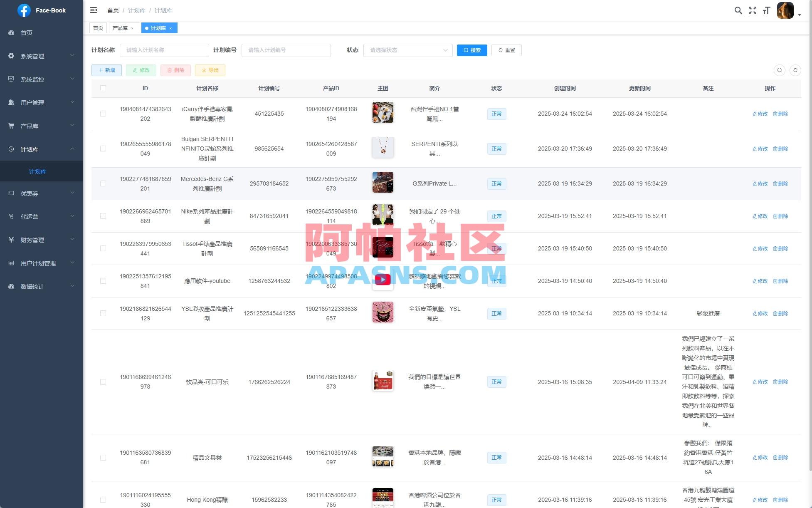Open the iCarry row main image thumbnail
812x508 pixels.
[x=383, y=112]
